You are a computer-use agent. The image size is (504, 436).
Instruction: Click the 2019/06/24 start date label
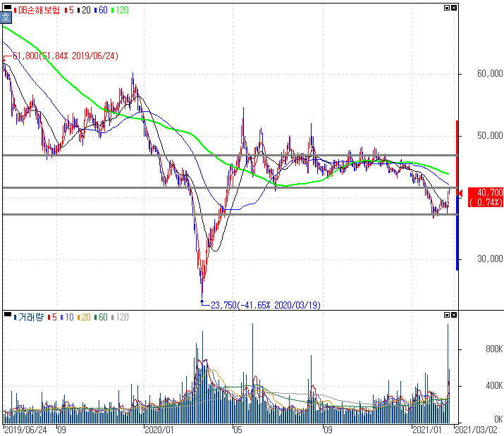coord(25,430)
